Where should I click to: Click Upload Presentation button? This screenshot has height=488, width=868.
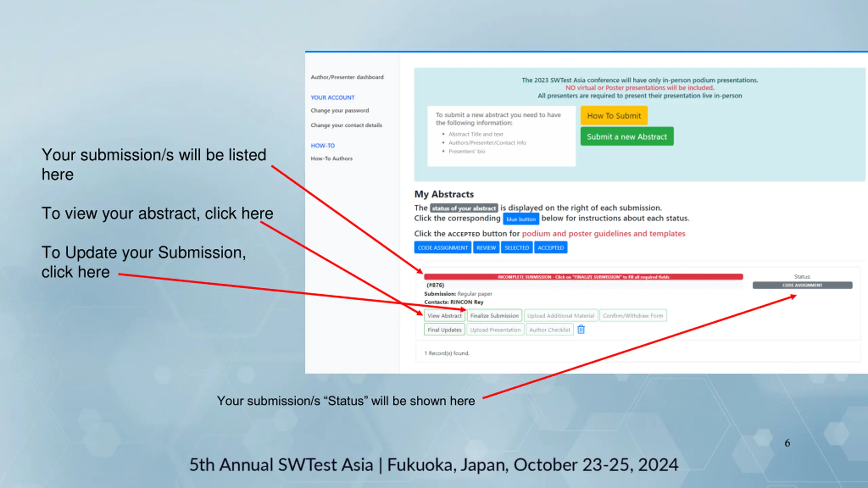495,330
